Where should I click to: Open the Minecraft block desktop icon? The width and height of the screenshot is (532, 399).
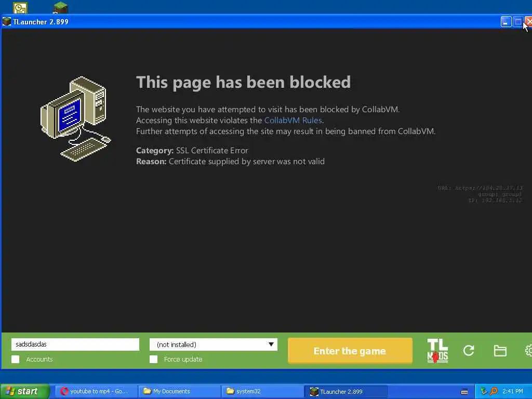60,7
